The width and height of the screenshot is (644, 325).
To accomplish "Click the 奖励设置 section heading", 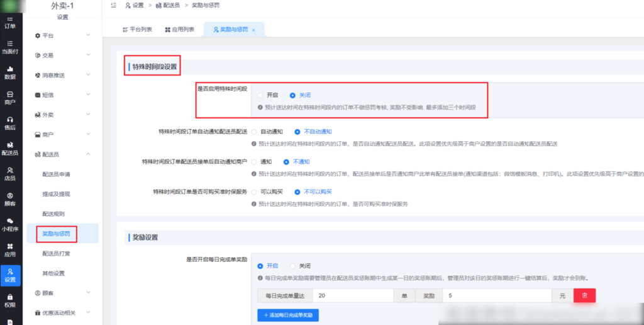I will tap(145, 237).
